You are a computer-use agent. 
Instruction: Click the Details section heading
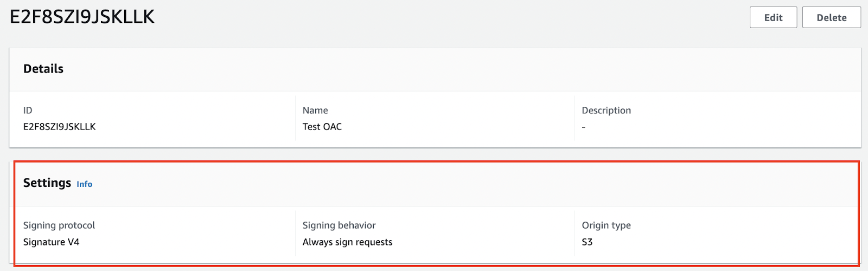click(43, 69)
